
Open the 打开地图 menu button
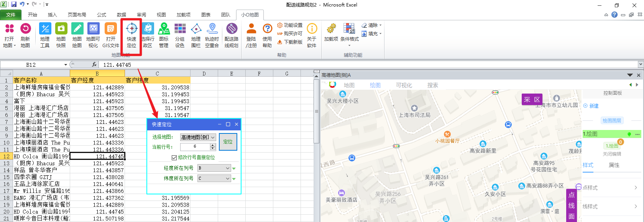click(x=9, y=35)
